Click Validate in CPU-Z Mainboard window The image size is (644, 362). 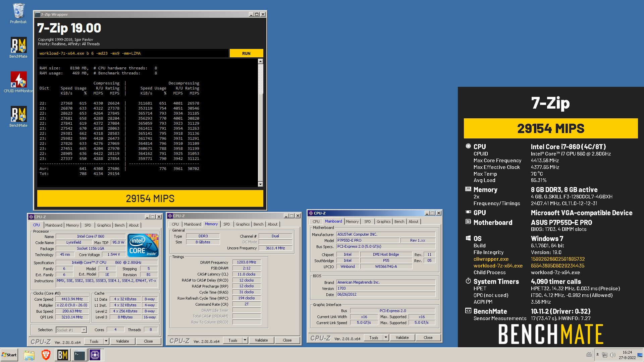click(402, 338)
